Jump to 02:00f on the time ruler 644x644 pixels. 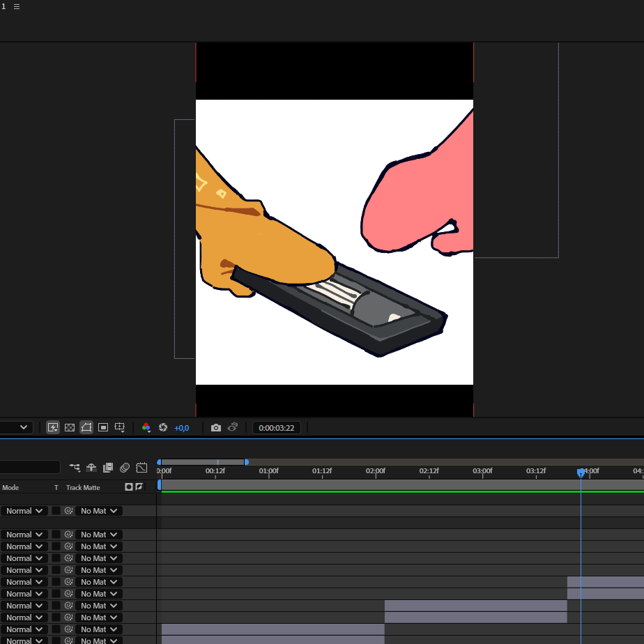pyautogui.click(x=376, y=470)
